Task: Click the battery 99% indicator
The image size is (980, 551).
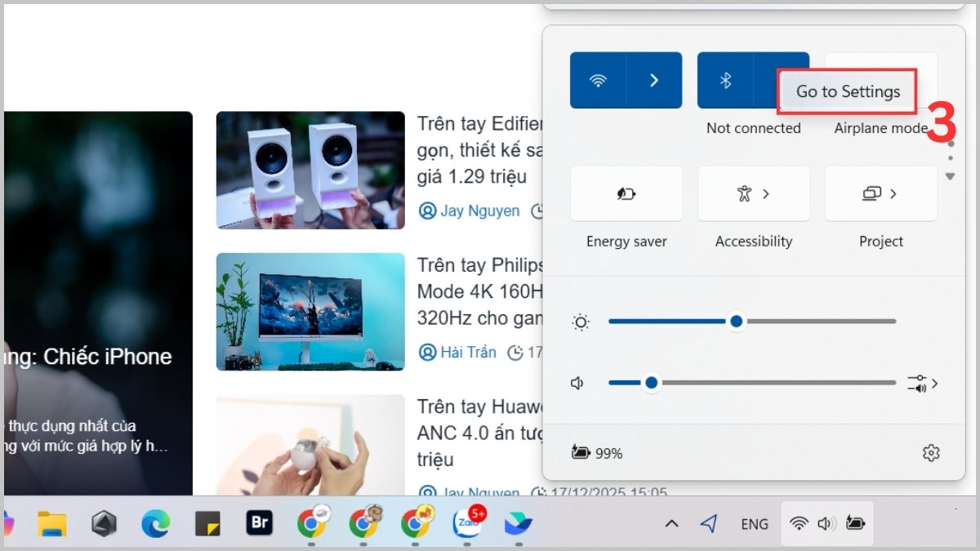Action: [x=597, y=453]
